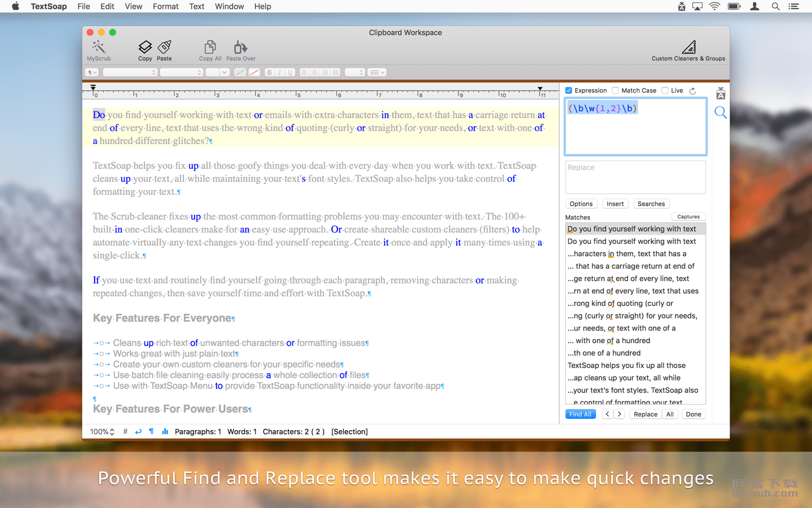The height and width of the screenshot is (508, 812).
Task: Enable the Live checkbox
Action: point(665,90)
